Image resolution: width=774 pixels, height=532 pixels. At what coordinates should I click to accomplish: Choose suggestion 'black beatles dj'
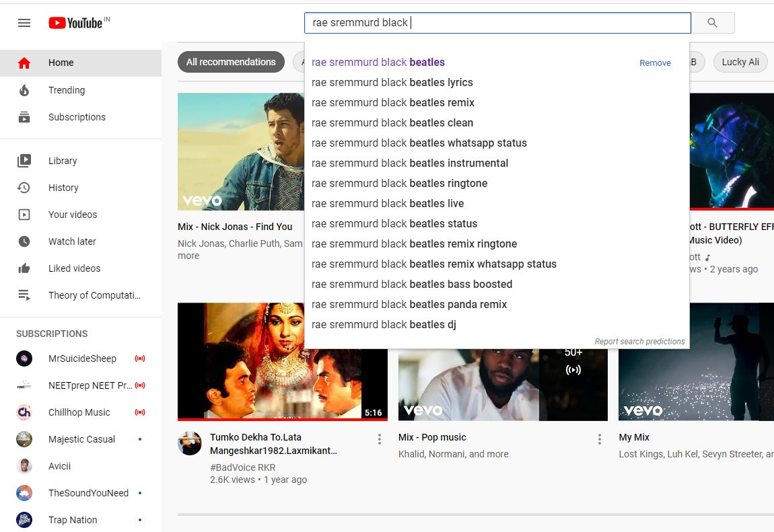[497, 325]
